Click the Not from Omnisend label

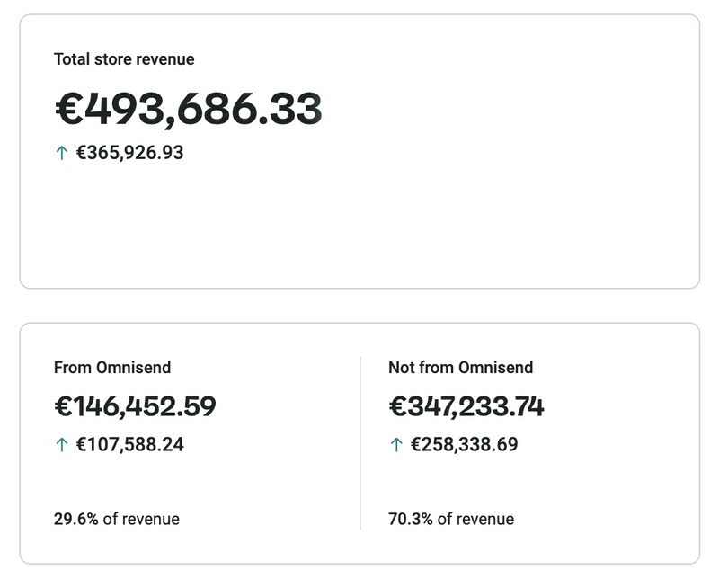coord(460,367)
